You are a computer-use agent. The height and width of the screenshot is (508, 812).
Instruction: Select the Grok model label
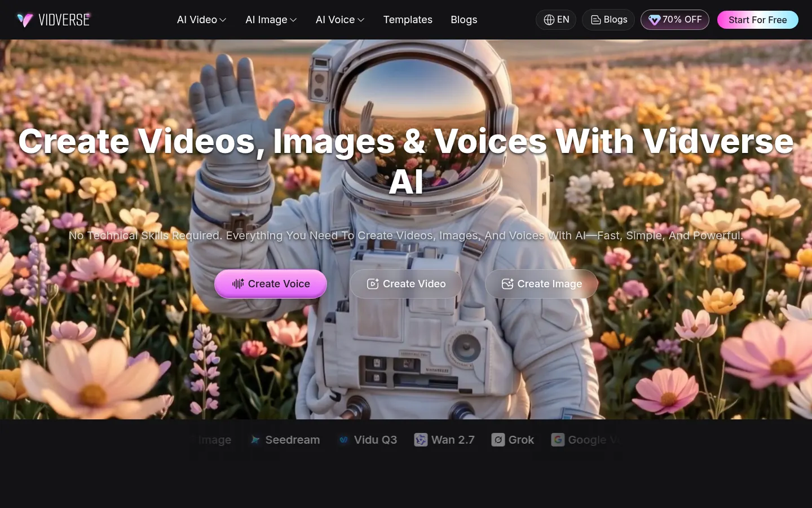[521, 440]
